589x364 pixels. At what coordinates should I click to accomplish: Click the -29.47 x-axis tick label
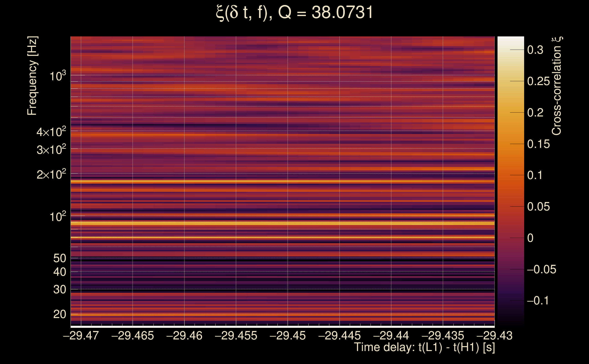coord(81,336)
